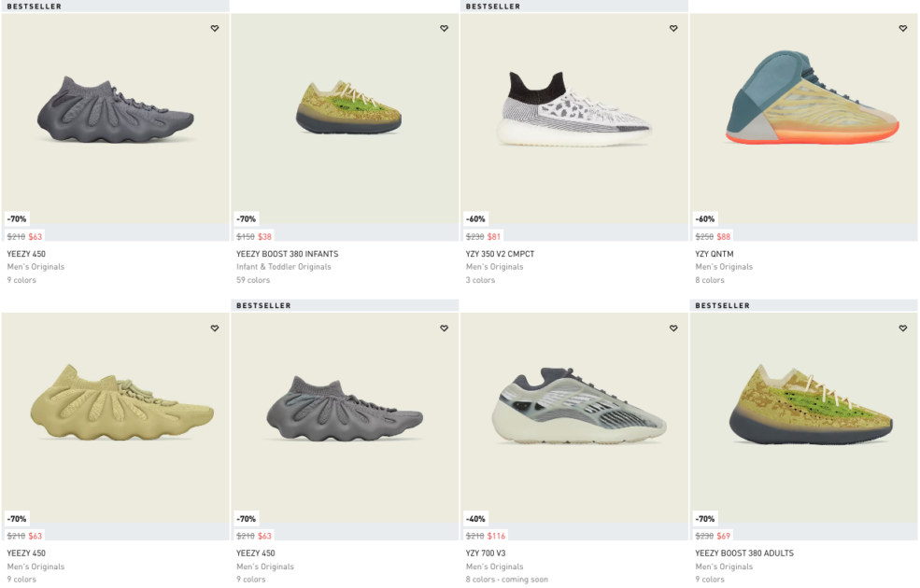Click the $88 sale price of YZY QNTM
920x588 pixels.
724,236
